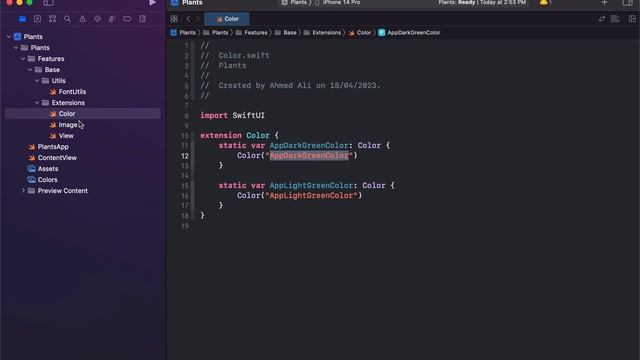This screenshot has width=640, height=360.
Task: Go back in editor history
Action: 188,19
